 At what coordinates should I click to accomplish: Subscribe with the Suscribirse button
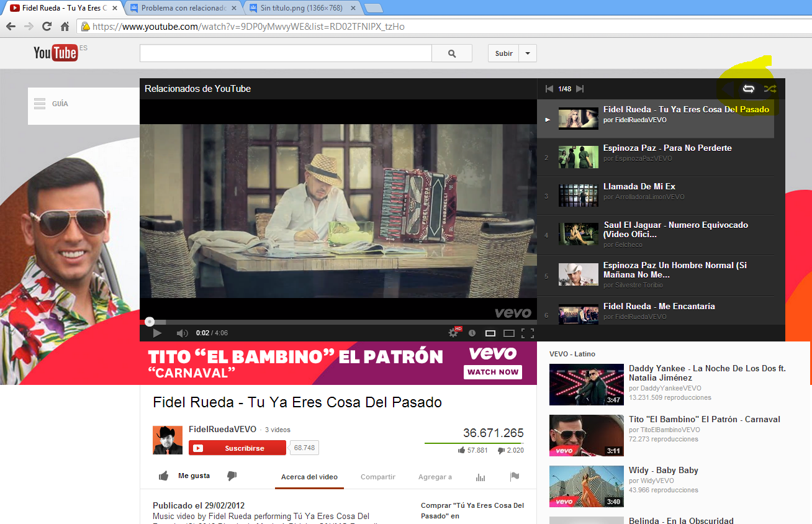(238, 448)
